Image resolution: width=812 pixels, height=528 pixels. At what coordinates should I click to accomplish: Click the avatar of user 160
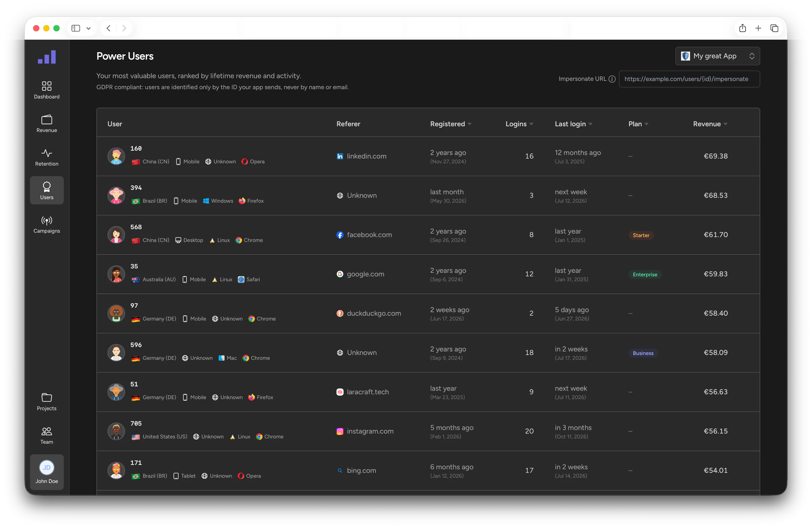click(116, 156)
